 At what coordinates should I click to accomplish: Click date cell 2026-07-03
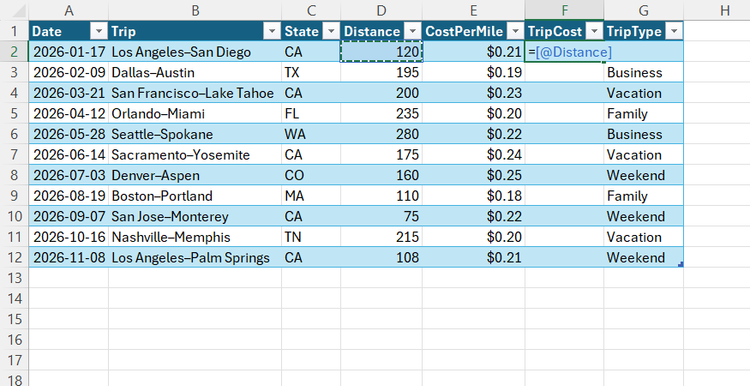(x=68, y=175)
